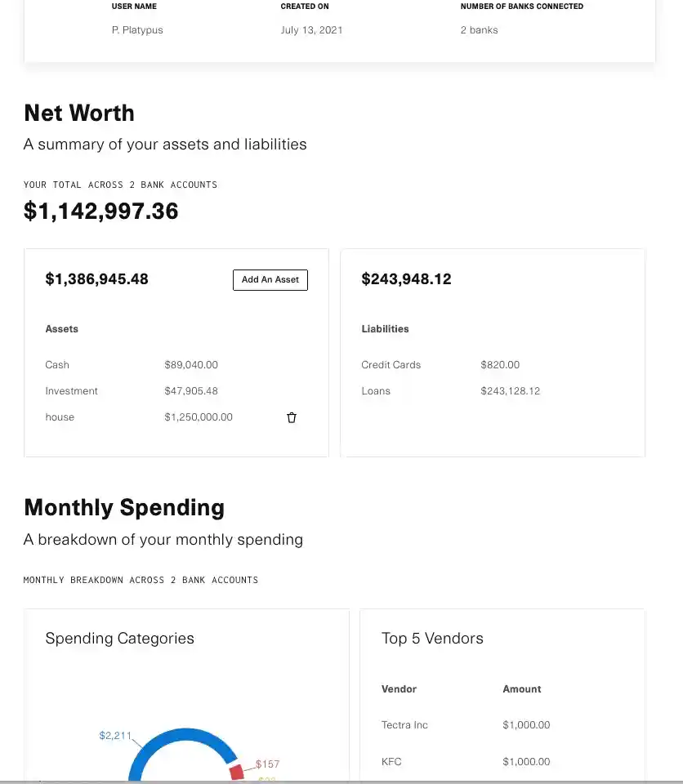Click the Add An Asset button
This screenshot has height=784, width=683.
(x=270, y=279)
